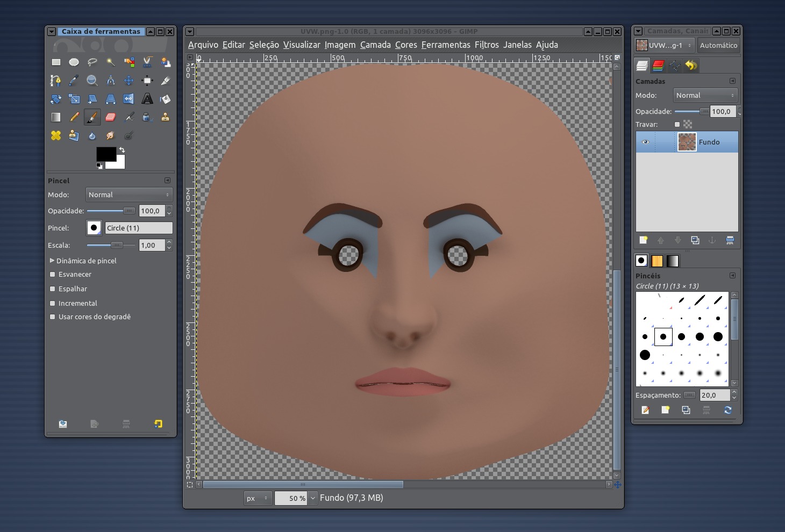Open the Pincel Modo dropdown

129,195
